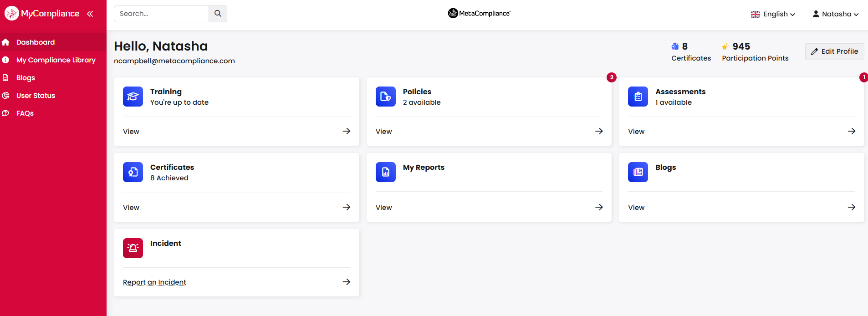Image resolution: width=868 pixels, height=316 pixels.
Task: Click inside the Search input field
Action: (x=161, y=14)
